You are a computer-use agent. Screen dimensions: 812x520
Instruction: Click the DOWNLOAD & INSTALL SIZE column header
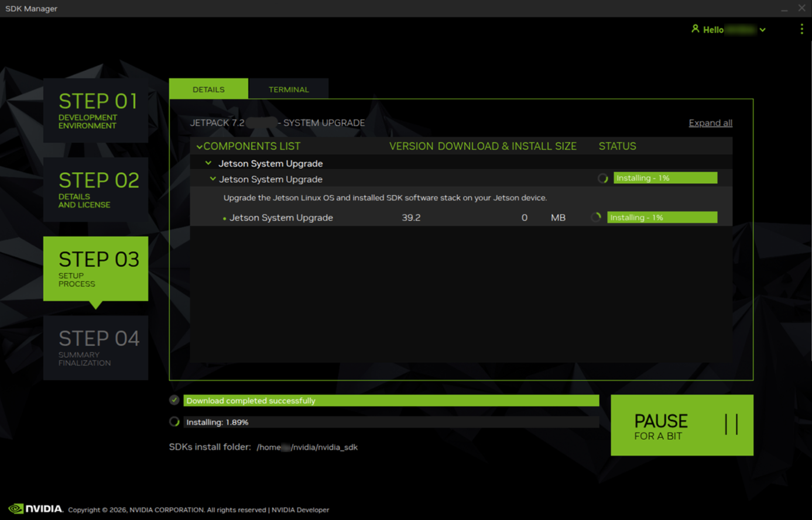pos(507,146)
